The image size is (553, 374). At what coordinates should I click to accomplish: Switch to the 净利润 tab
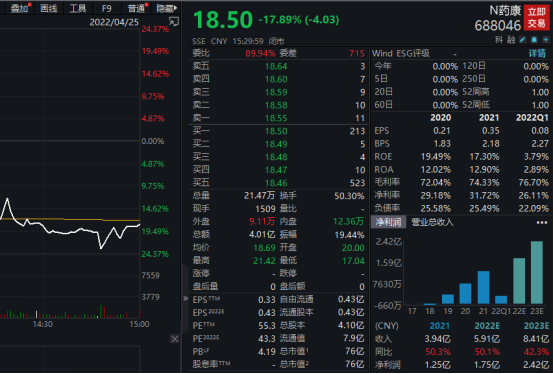click(x=388, y=222)
